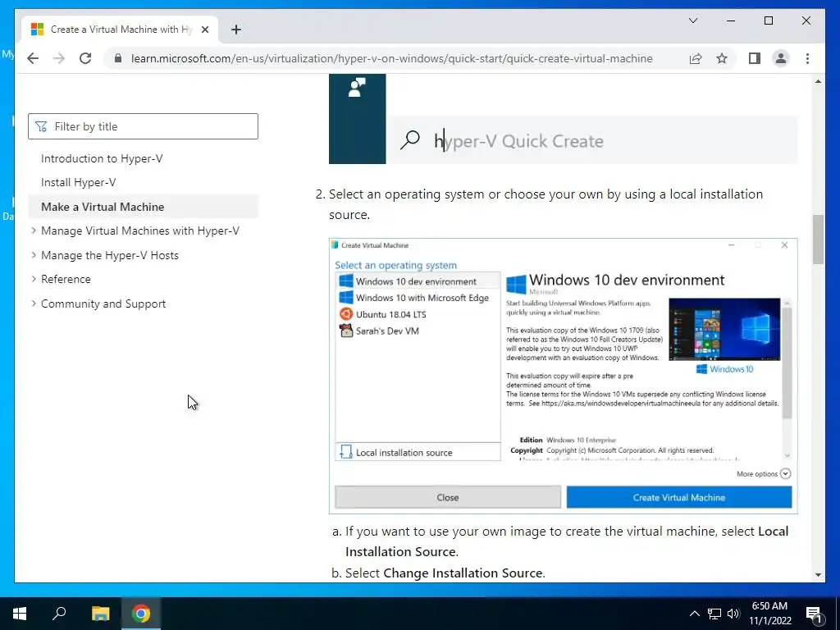Screen dimensions: 840x630
Task: Show hidden system tray icons
Action: (694, 614)
